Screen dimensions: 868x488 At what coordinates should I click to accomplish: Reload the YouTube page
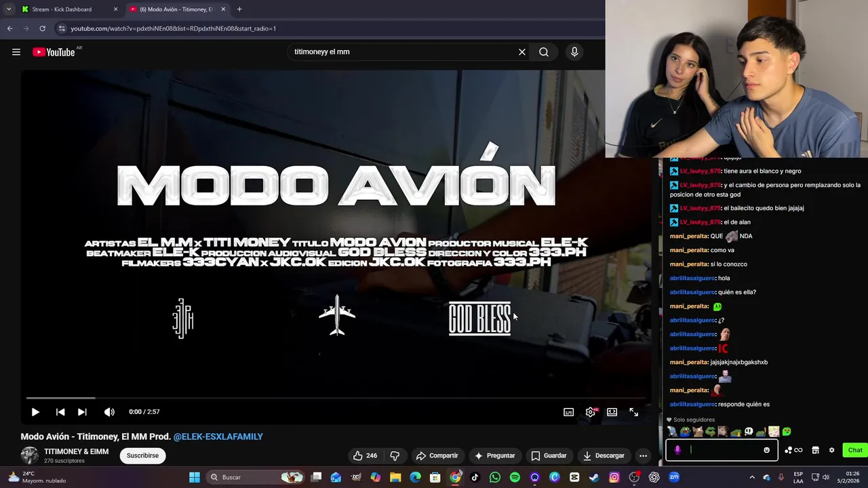point(42,28)
